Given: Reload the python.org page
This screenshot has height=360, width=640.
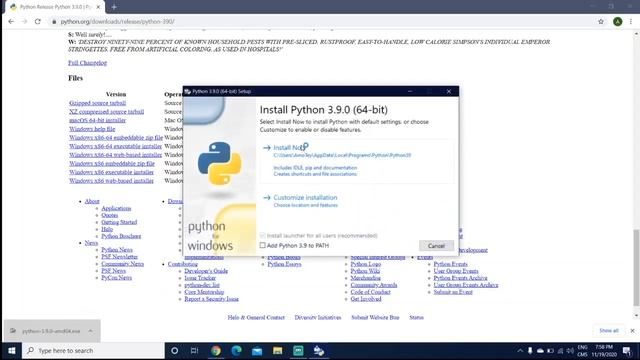Looking at the screenshot, I should tap(38, 21).
